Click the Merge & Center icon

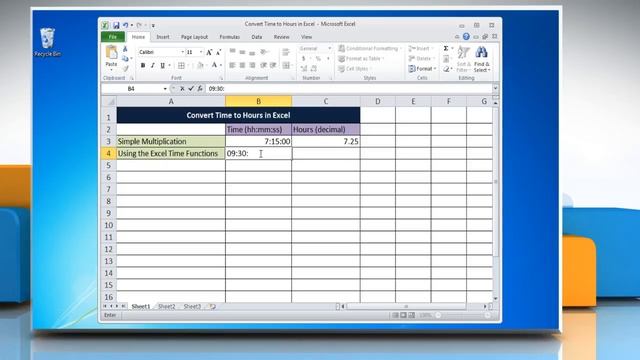tap(287, 65)
